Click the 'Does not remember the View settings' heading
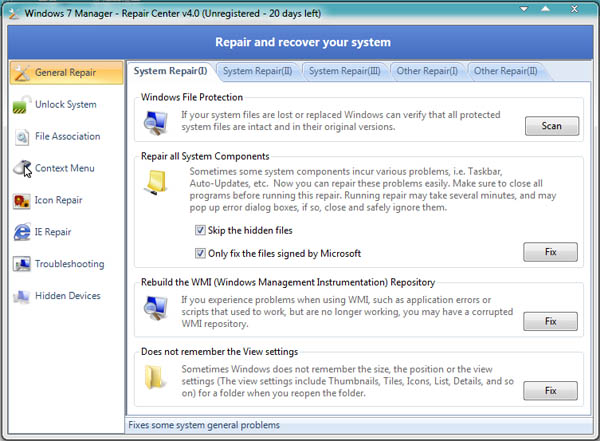The image size is (600, 441). click(x=219, y=351)
